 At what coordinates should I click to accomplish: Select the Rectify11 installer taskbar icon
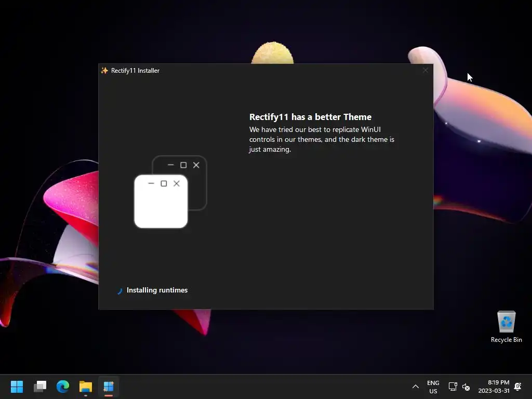(x=109, y=387)
